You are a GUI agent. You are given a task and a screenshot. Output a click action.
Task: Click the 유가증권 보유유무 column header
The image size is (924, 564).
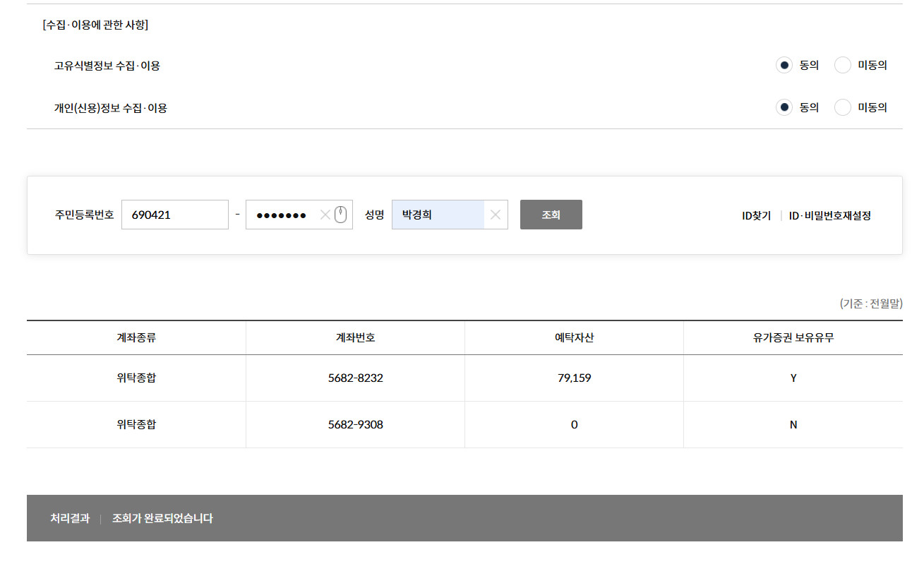(x=793, y=338)
